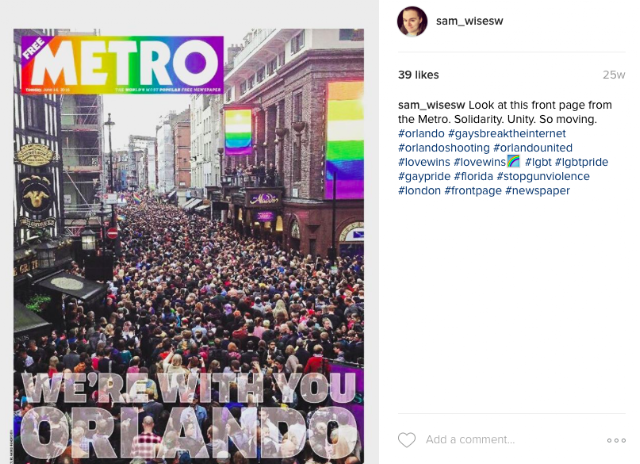Image resolution: width=640 pixels, height=464 pixels.
Task: Open the #florida hashtag
Action: (x=473, y=176)
